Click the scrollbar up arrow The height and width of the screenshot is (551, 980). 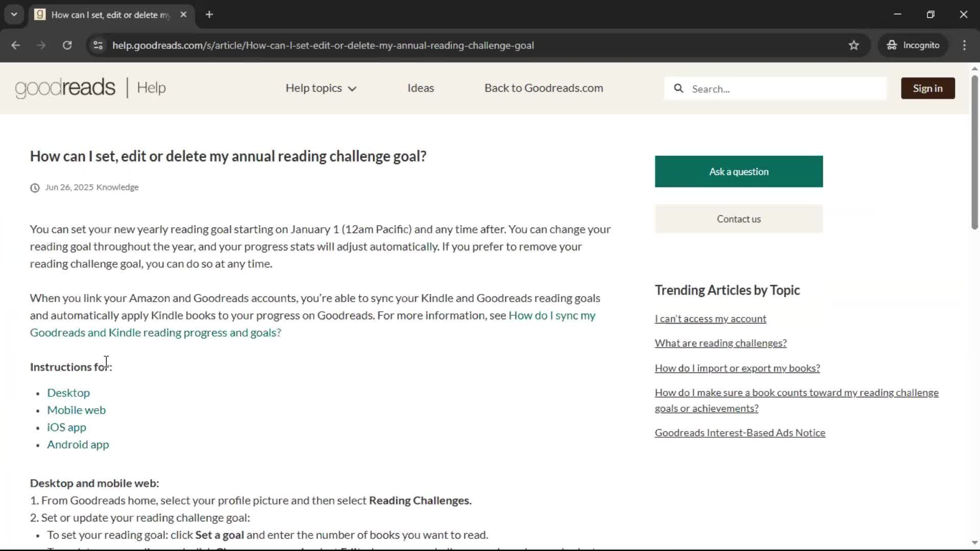974,68
